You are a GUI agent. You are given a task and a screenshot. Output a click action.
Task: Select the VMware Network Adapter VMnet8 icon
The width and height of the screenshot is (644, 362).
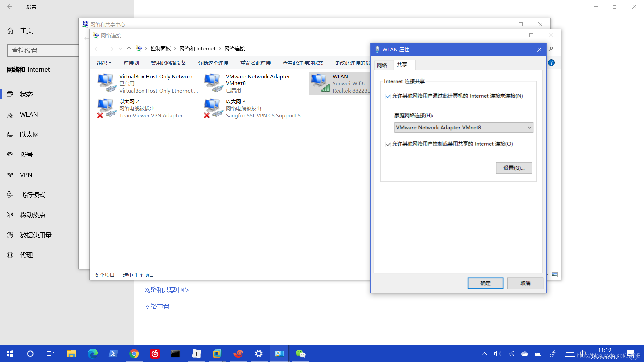pos(213,83)
